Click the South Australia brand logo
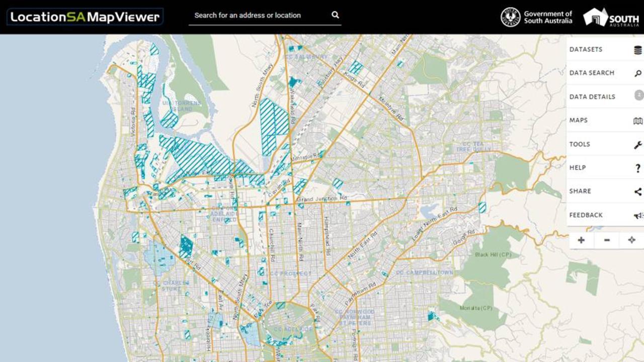 coord(611,17)
